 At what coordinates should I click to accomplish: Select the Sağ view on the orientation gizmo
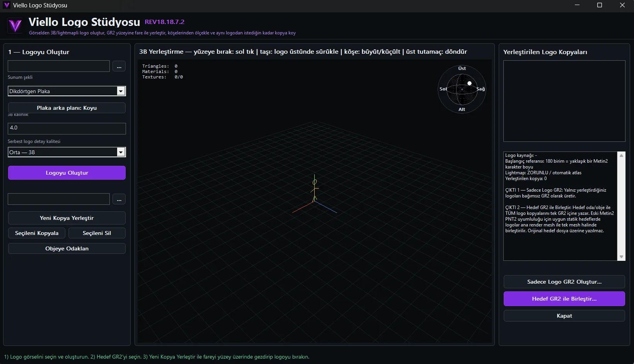[x=481, y=89]
